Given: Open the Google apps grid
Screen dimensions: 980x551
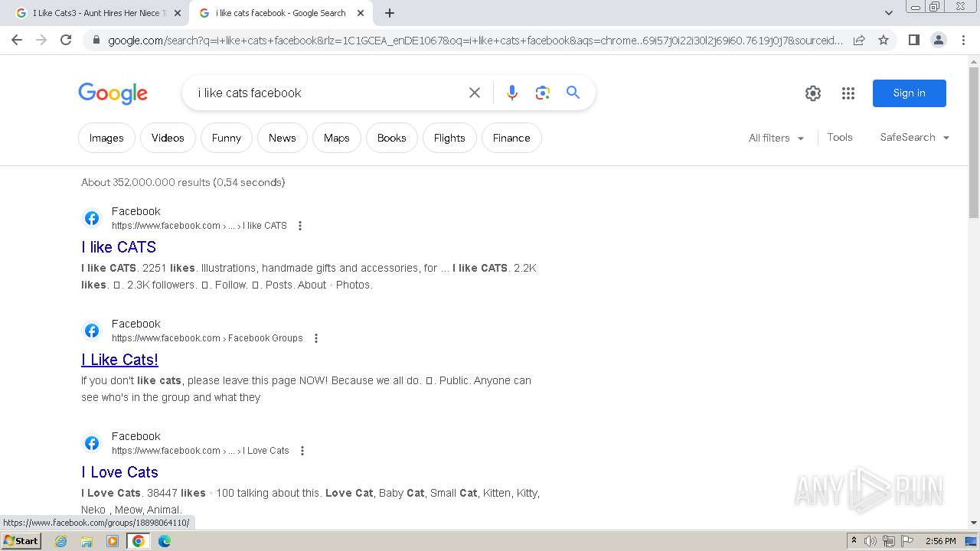Looking at the screenshot, I should point(848,93).
